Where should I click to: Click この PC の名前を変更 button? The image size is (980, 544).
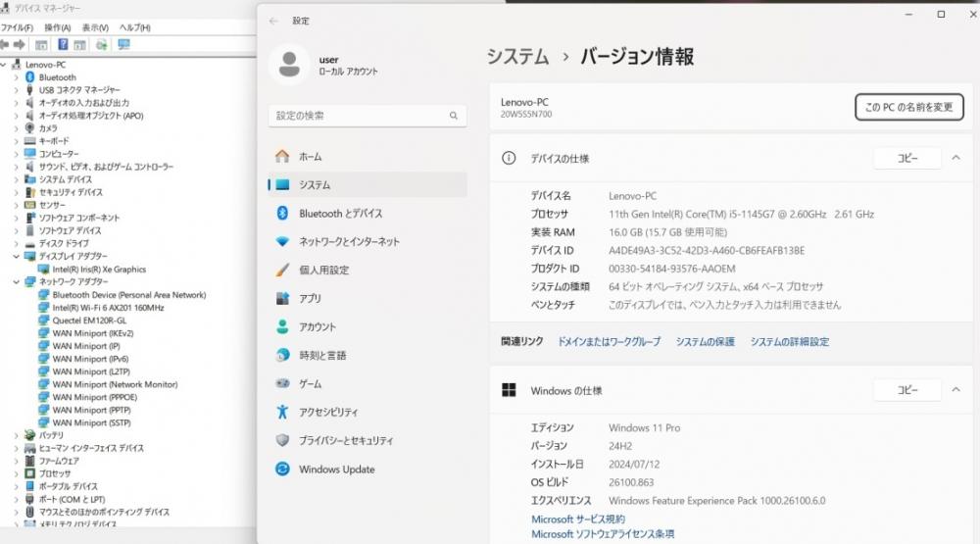(908, 108)
